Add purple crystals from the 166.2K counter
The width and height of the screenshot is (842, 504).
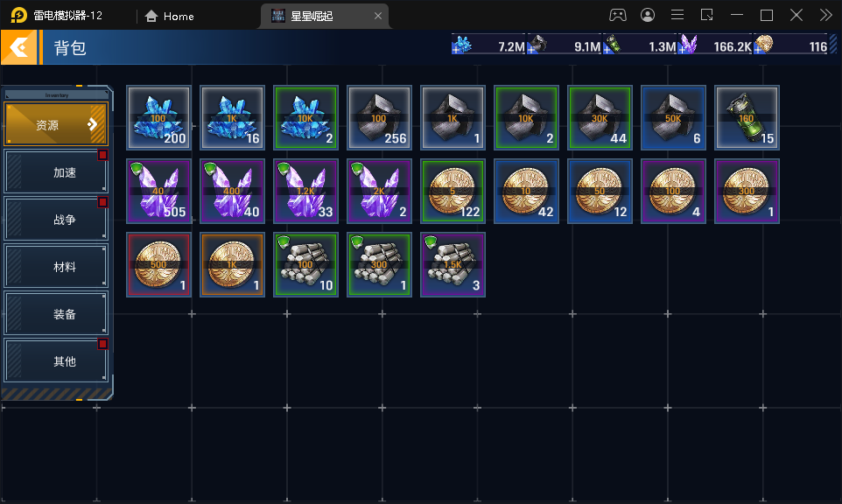click(x=683, y=50)
